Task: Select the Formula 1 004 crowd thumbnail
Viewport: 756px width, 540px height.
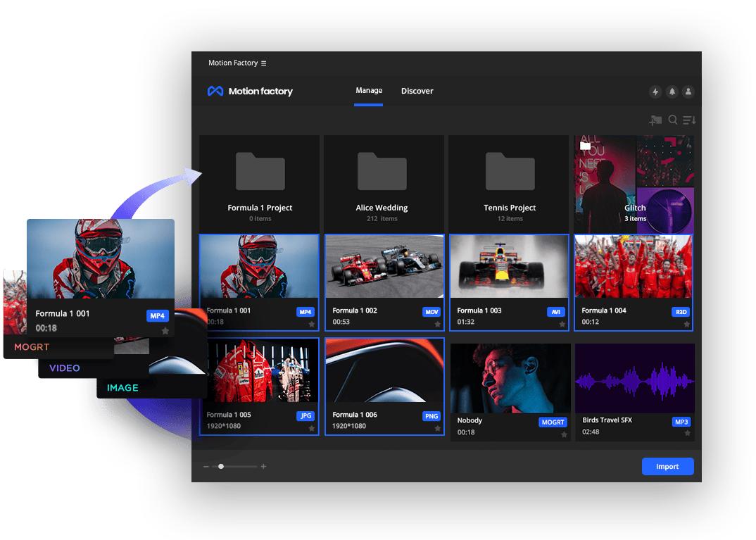Action: 634,267
